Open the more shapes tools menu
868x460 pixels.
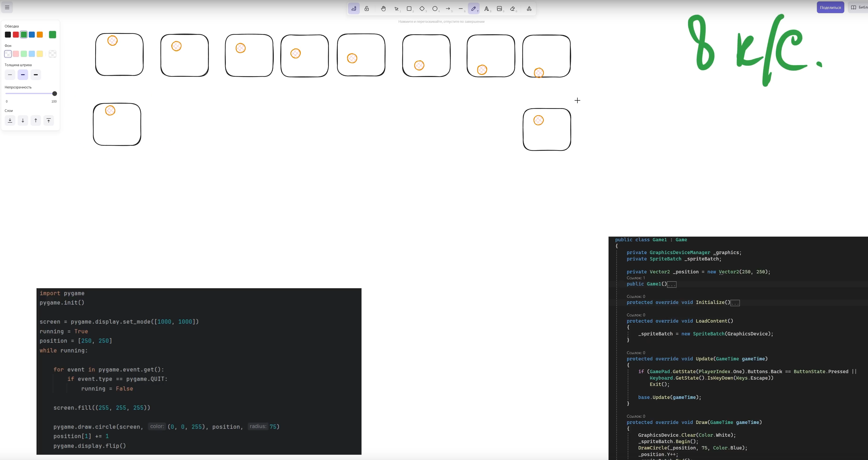(529, 9)
